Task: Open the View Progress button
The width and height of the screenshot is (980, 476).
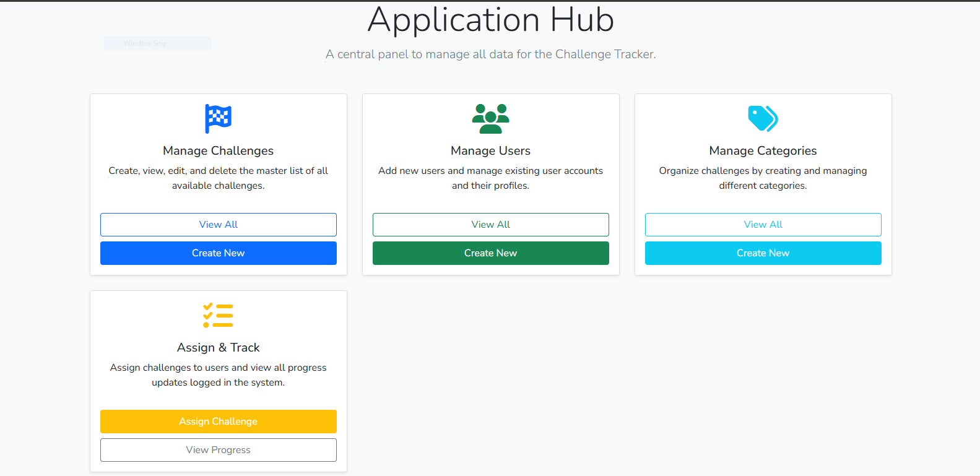Action: pos(218,450)
